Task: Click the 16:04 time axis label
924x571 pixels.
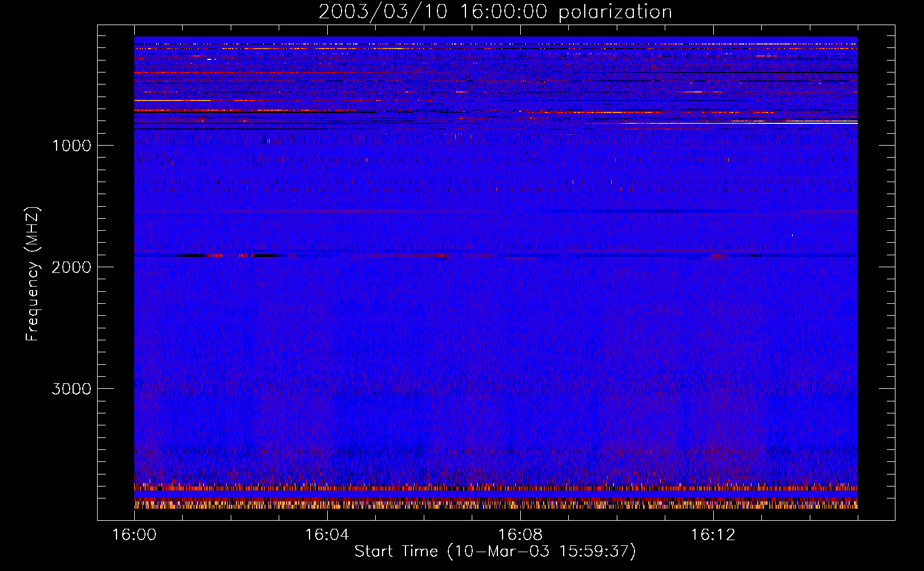Action: click(x=327, y=535)
